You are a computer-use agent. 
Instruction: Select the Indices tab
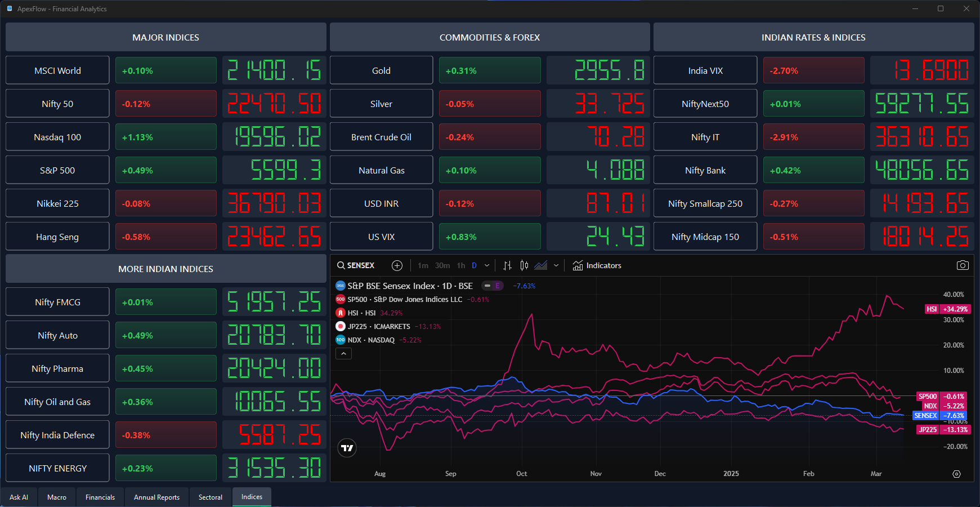252,497
